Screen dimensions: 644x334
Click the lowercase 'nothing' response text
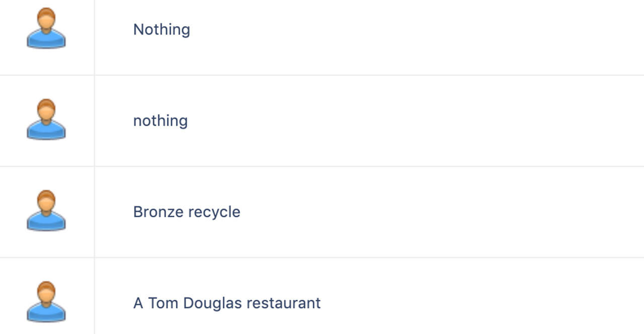click(x=160, y=121)
